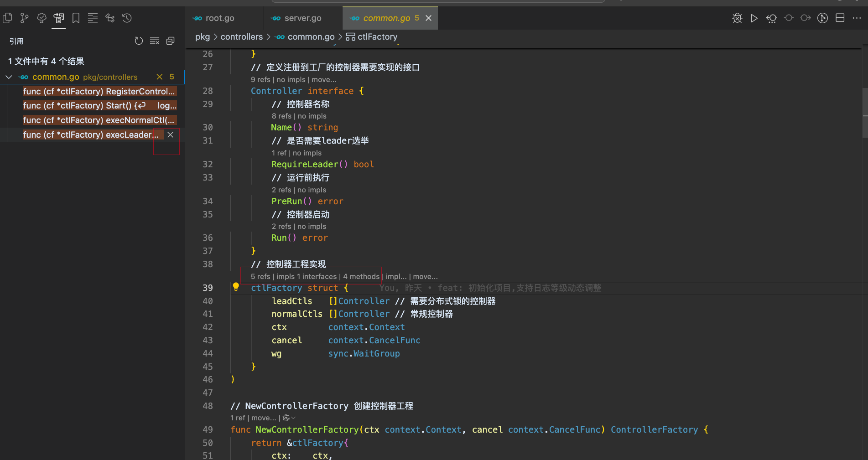Click the Controller interface name on line 28

point(276,91)
